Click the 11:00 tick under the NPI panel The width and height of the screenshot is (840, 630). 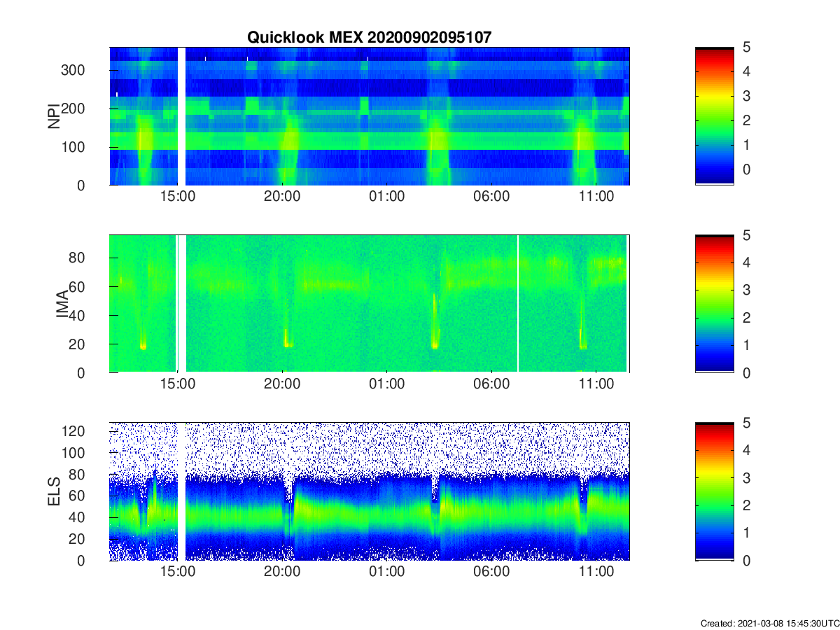coord(596,197)
